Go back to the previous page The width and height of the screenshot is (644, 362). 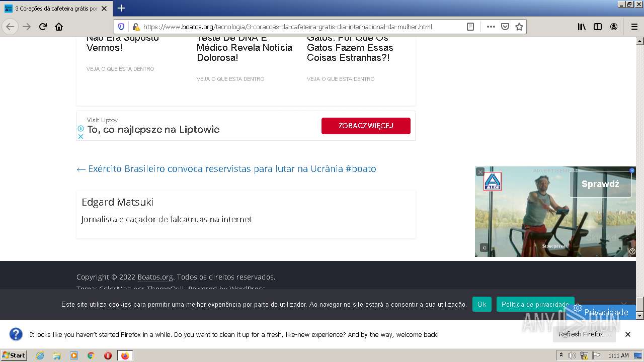tap(10, 27)
